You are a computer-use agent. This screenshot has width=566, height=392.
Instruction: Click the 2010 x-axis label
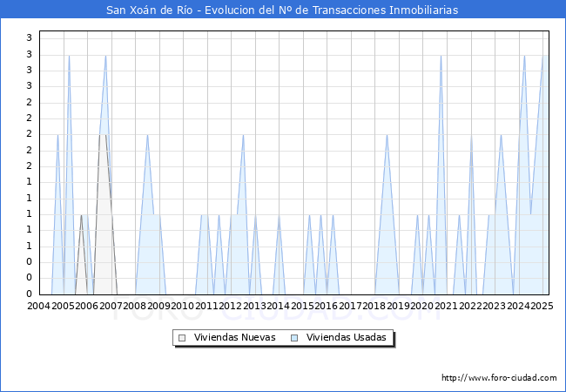[x=182, y=306]
